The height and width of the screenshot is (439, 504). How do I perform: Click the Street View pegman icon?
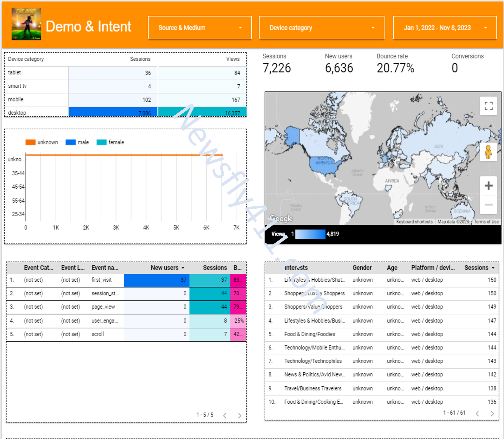tap(488, 152)
